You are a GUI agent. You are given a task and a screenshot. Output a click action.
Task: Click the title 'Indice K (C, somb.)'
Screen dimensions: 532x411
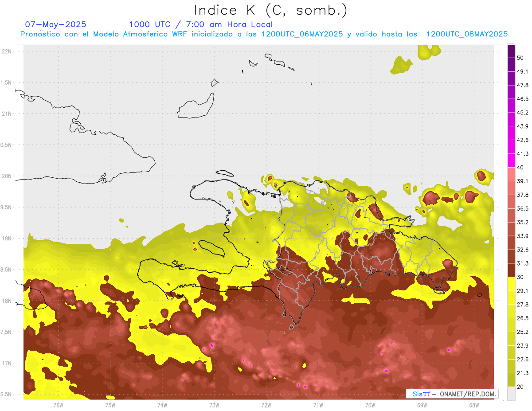point(270,10)
